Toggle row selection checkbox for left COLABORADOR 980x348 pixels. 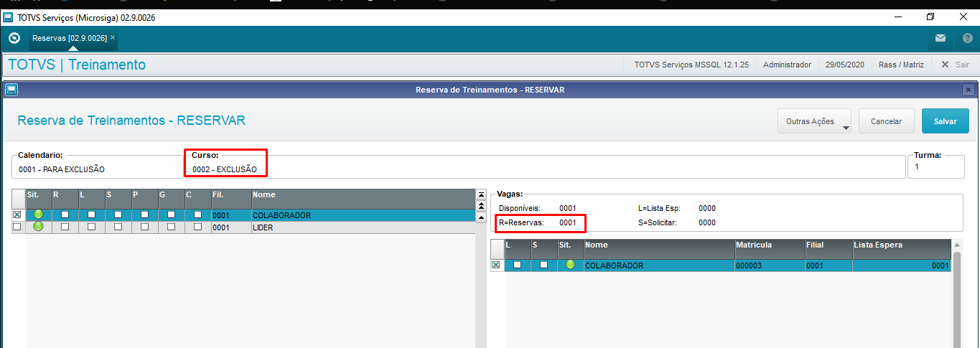(x=17, y=215)
